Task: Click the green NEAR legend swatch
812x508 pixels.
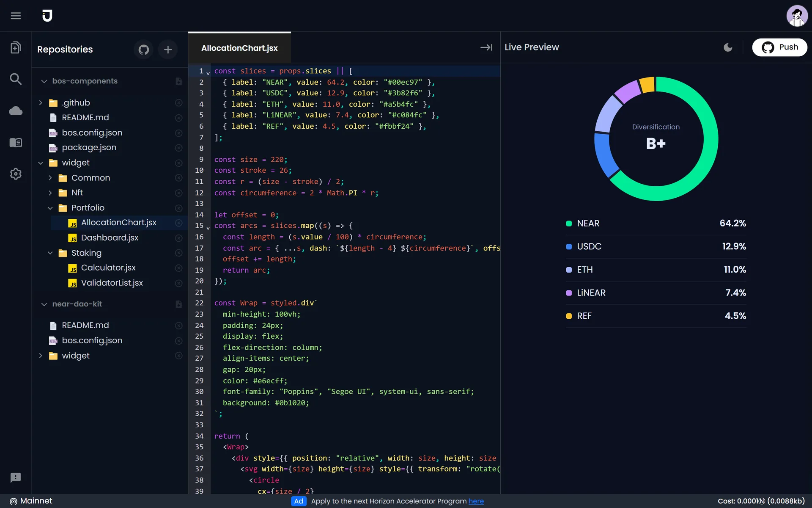Action: pyautogui.click(x=569, y=224)
